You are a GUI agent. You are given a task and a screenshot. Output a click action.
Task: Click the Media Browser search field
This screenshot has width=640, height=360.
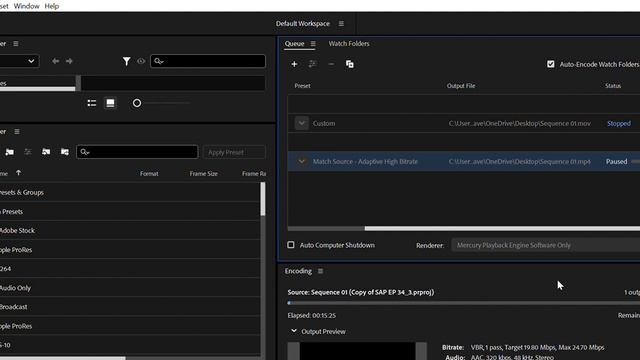point(208,61)
